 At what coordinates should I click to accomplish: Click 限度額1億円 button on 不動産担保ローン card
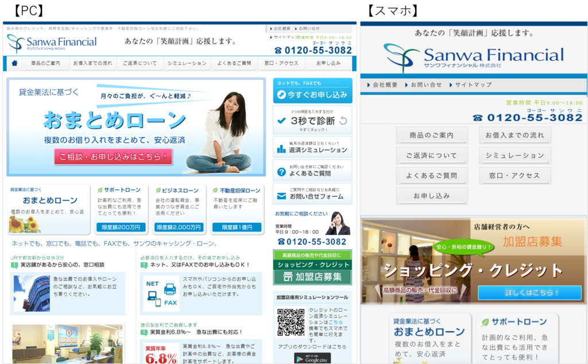pyautogui.click(x=237, y=227)
